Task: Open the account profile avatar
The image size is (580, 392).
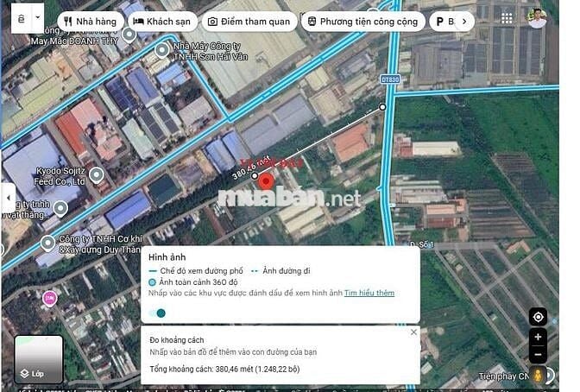Action: pos(537,18)
